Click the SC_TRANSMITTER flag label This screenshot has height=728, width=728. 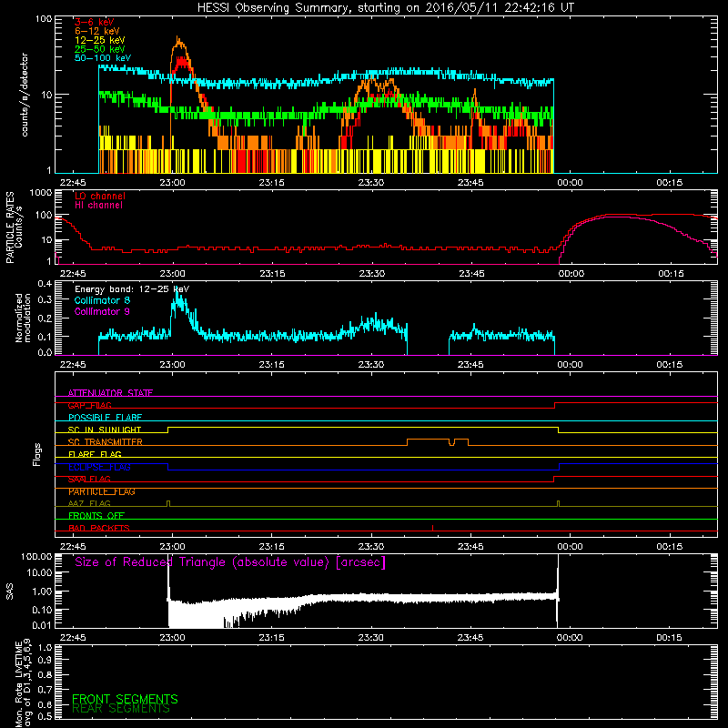(105, 442)
